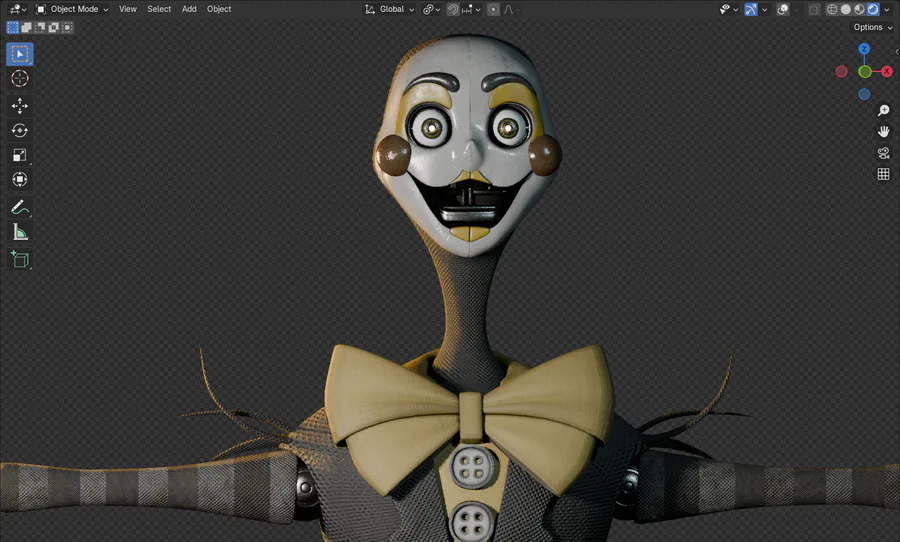Open the Add menu
The image size is (900, 542).
coord(189,9)
